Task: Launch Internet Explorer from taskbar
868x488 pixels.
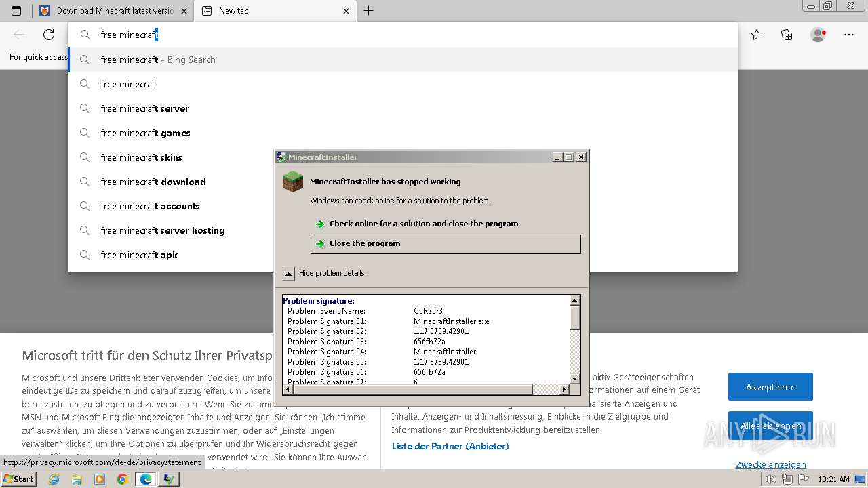Action: 54,479
